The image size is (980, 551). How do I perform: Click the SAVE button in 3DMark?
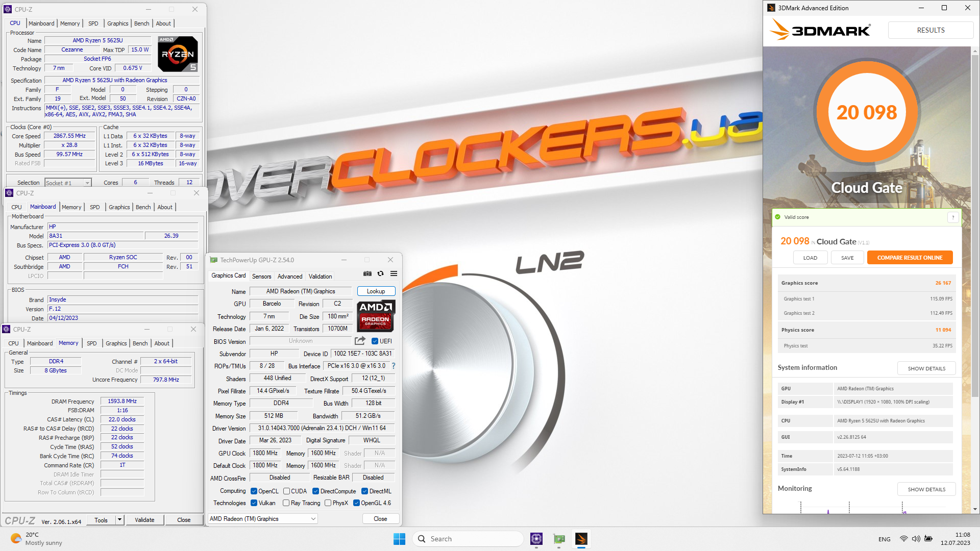click(847, 258)
